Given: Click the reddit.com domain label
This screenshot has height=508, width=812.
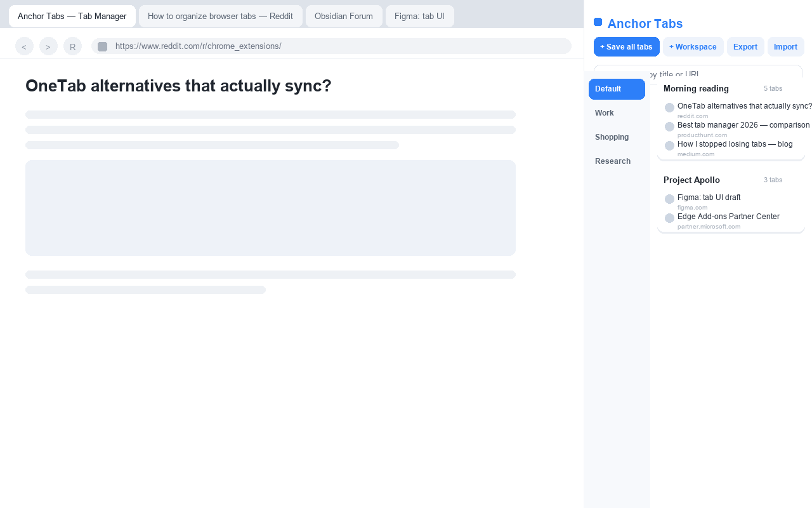Looking at the screenshot, I should 693,116.
